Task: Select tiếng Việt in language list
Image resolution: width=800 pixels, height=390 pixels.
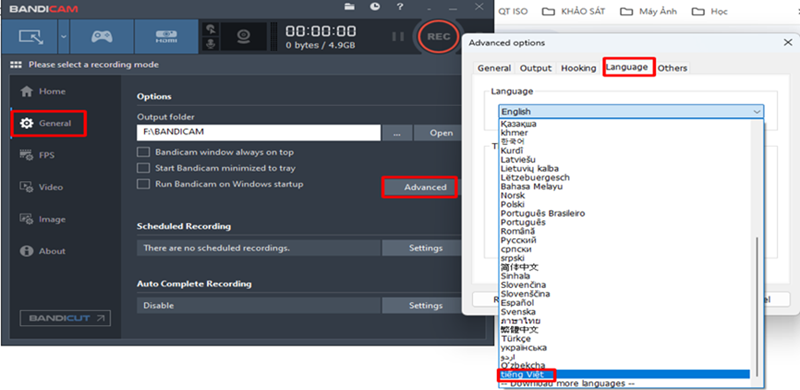Action: coord(624,375)
